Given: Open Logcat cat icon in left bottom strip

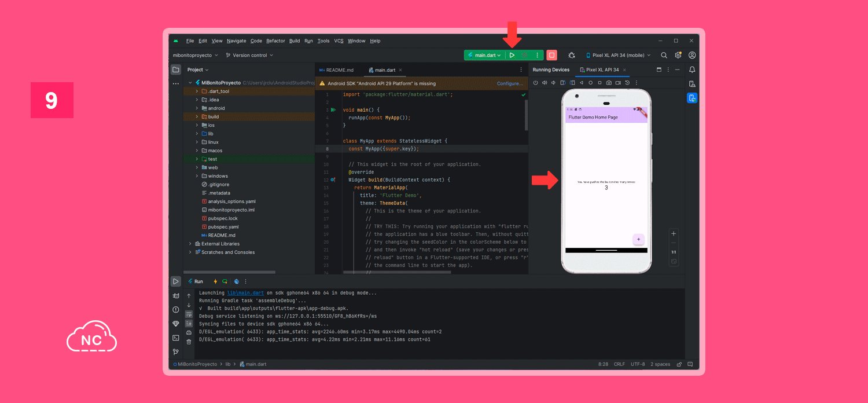Looking at the screenshot, I should pos(176,295).
